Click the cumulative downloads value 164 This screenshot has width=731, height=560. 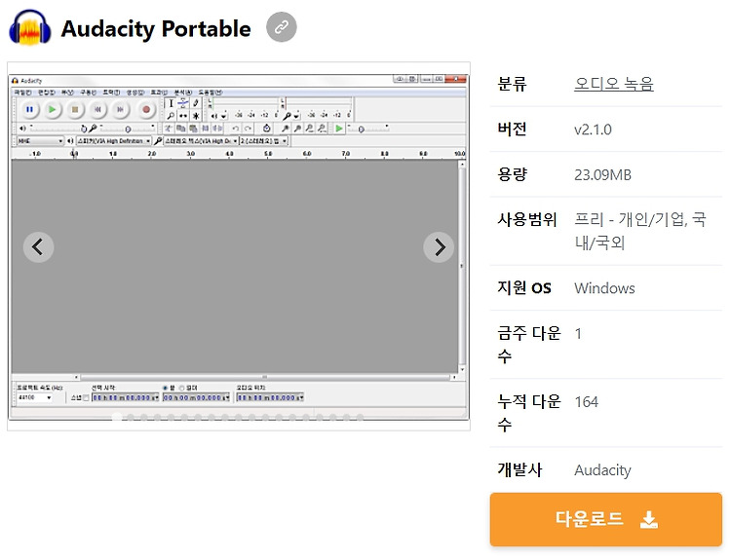pos(586,401)
